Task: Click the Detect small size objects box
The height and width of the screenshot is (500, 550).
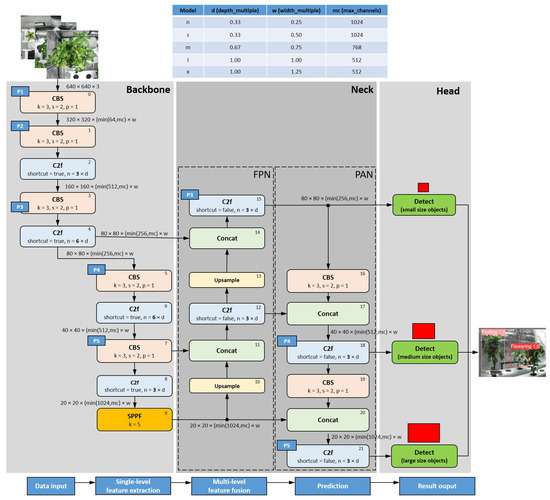Action: point(424,205)
